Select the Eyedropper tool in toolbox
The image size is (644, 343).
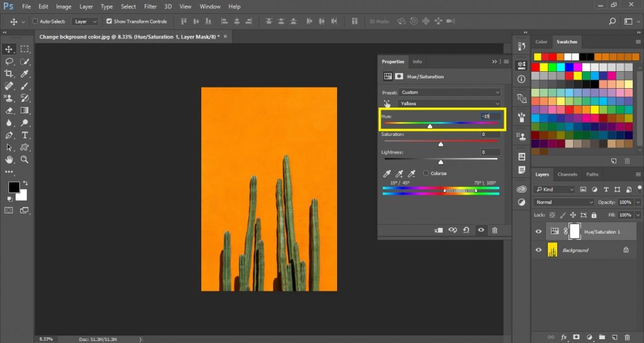pyautogui.click(x=25, y=74)
